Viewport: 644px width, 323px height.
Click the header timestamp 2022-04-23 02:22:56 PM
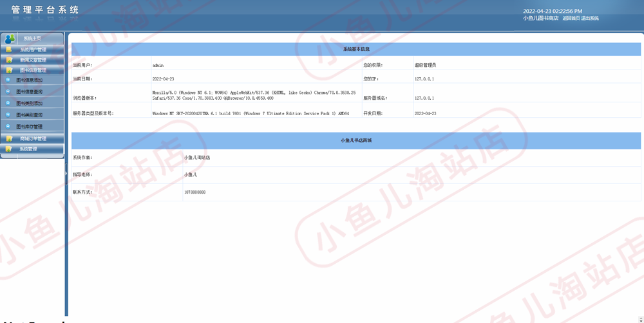coord(553,11)
